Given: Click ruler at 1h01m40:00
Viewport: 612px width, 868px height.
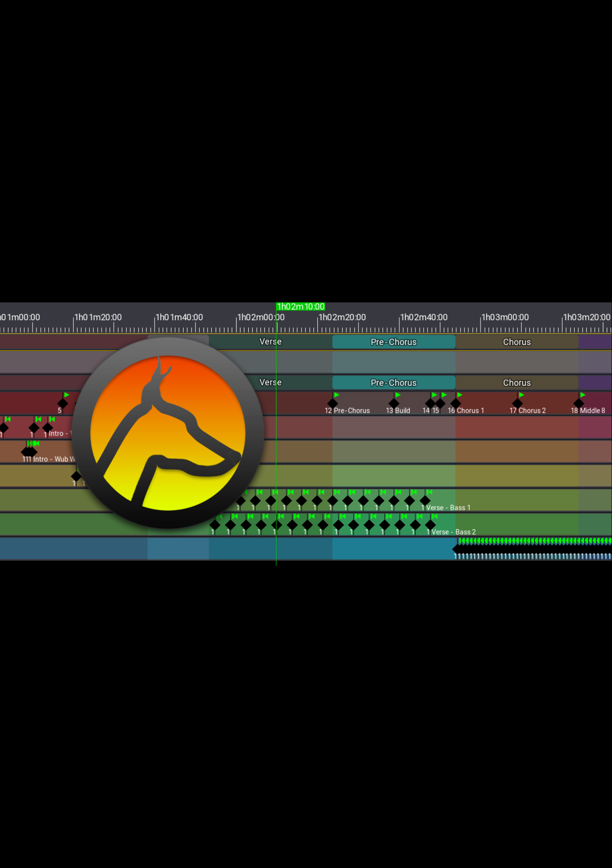Looking at the screenshot, I should point(179,317).
